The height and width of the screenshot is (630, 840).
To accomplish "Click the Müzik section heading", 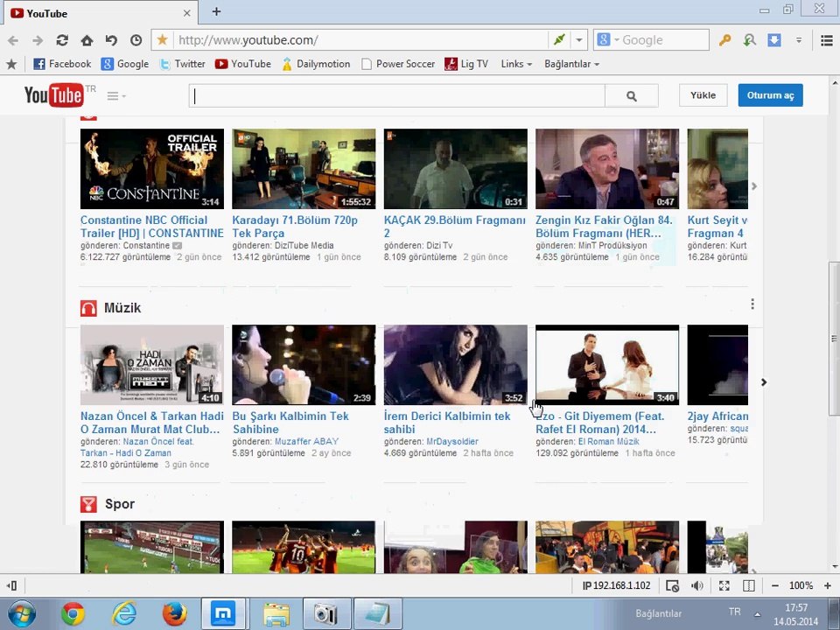I will [x=122, y=308].
